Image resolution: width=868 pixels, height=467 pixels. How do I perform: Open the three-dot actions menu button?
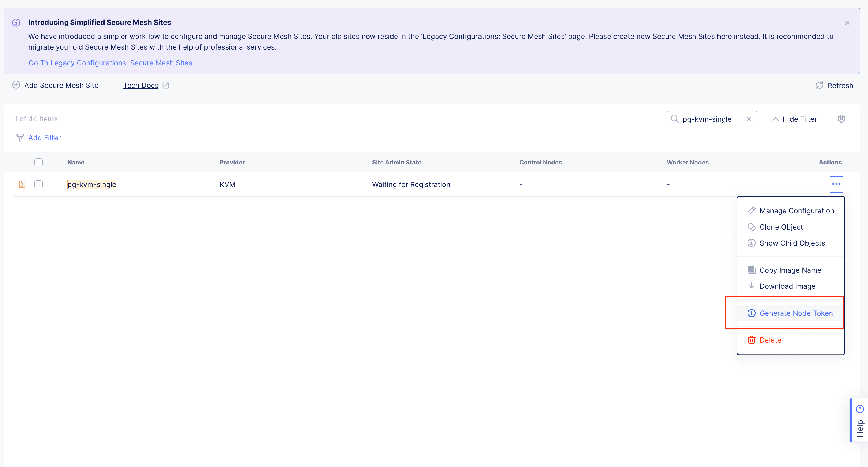point(836,184)
